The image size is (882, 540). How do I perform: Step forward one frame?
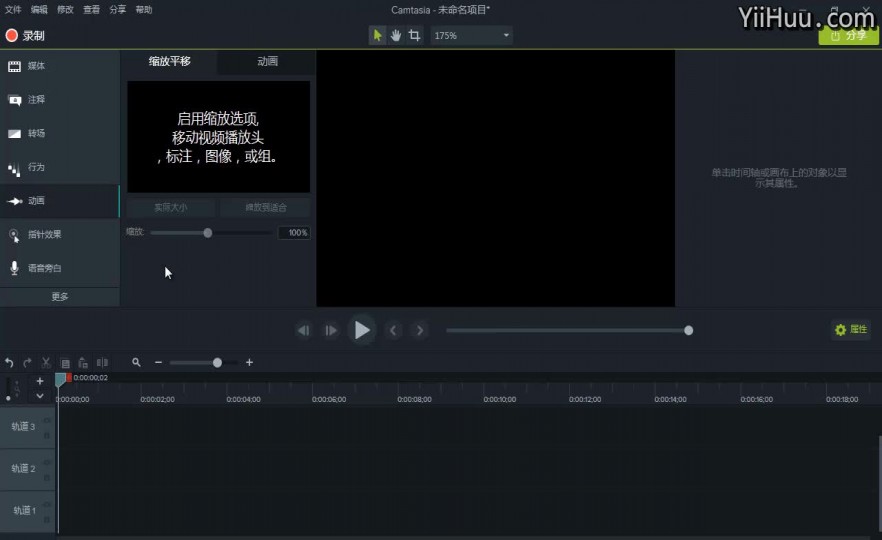pos(331,330)
